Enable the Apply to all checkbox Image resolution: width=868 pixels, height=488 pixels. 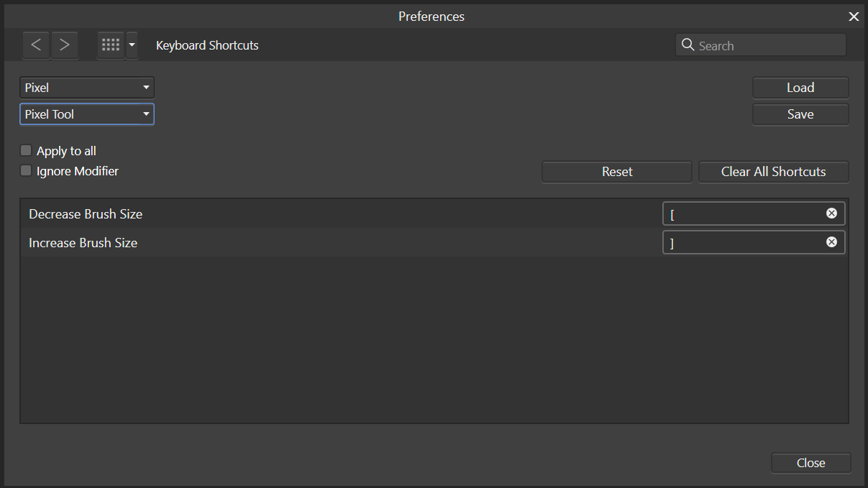pyautogui.click(x=26, y=150)
